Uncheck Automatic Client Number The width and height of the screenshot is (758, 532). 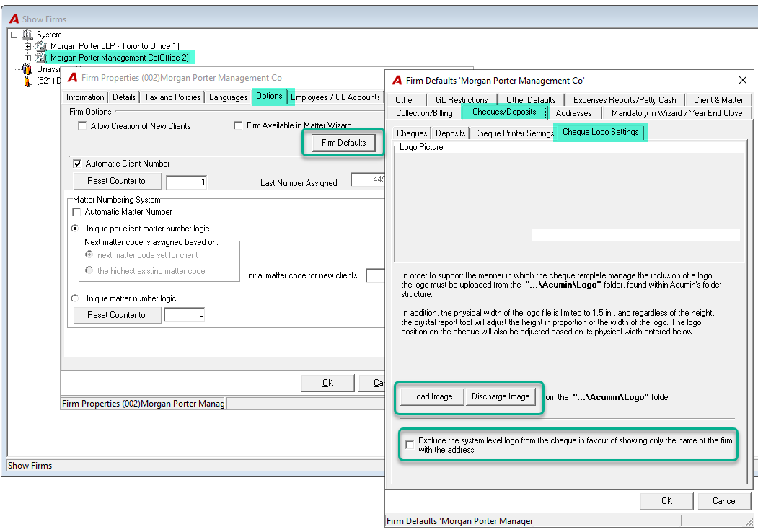(77, 164)
